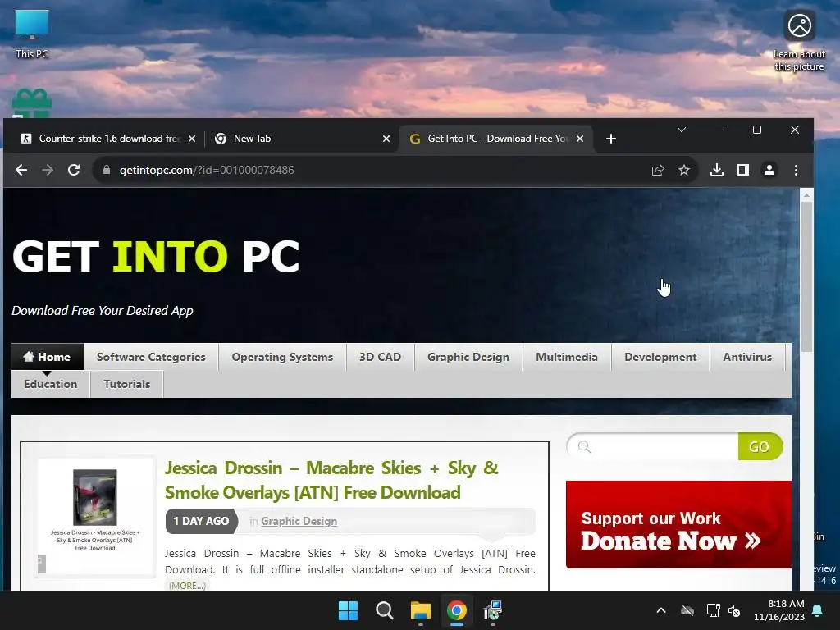Open the Development menu
The width and height of the screenshot is (840, 630).
coord(660,357)
